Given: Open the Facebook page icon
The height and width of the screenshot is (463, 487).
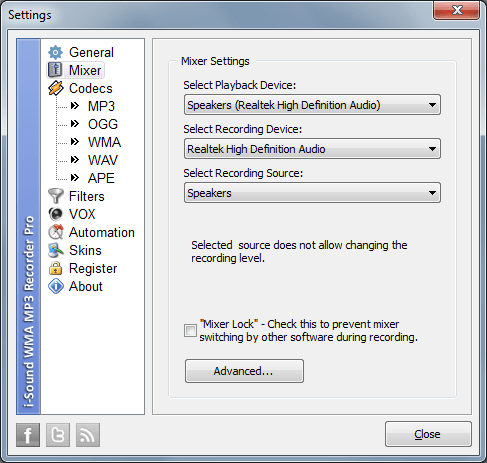Looking at the screenshot, I should pos(28,435).
